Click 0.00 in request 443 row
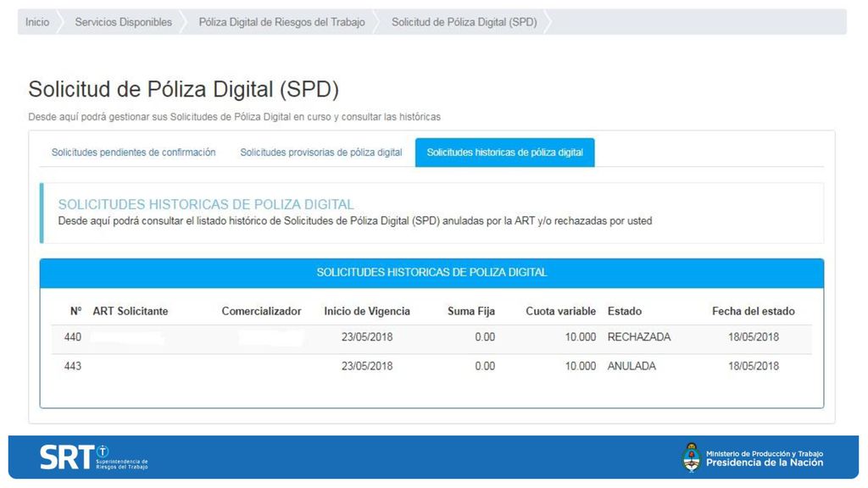 (x=485, y=366)
